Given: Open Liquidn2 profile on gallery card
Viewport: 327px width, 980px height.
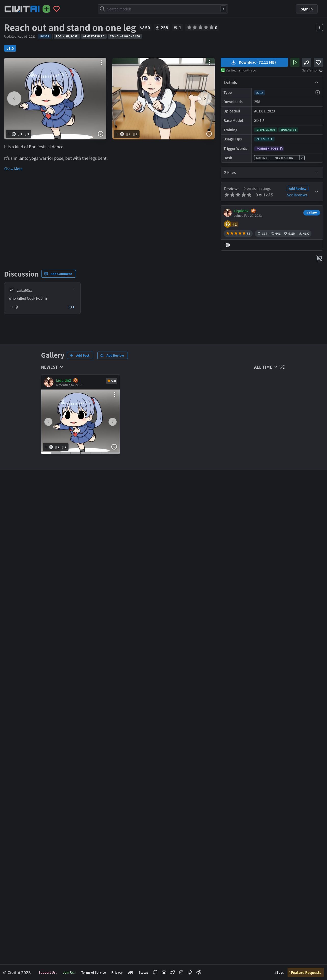Looking at the screenshot, I should [64, 380].
